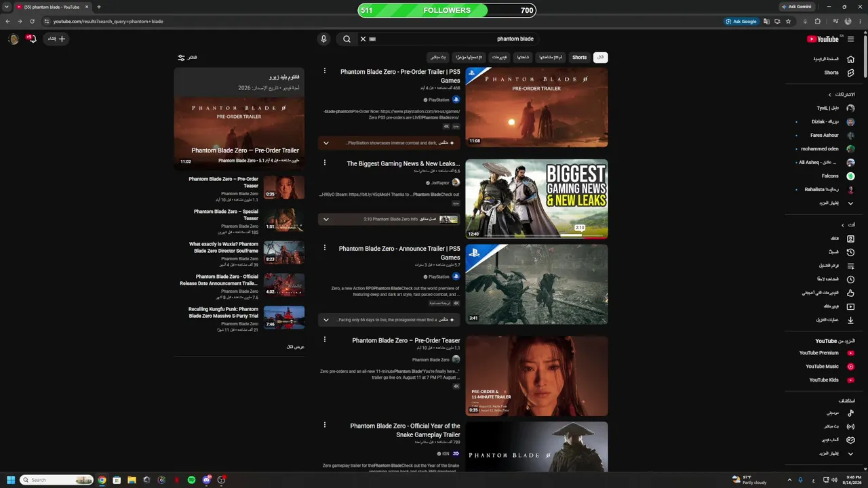Screen dimensions: 868x488
Task: Select the videos filter chip
Action: point(499,58)
